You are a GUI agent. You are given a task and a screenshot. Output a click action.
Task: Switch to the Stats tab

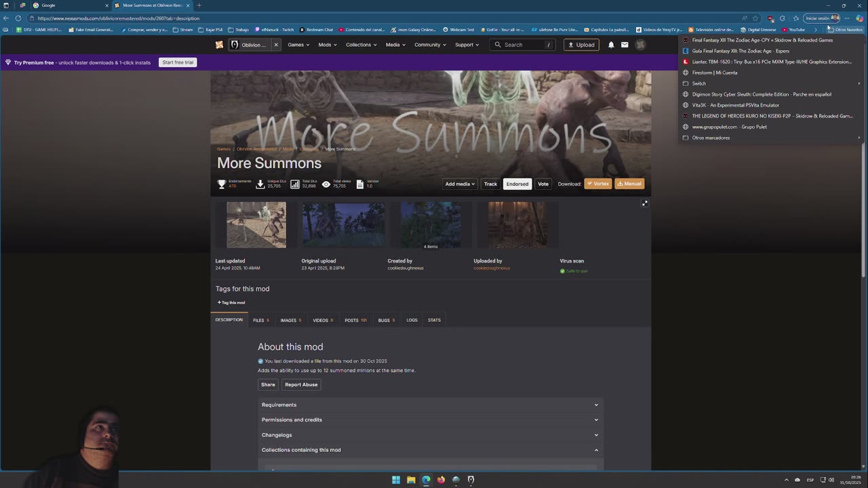click(x=434, y=320)
